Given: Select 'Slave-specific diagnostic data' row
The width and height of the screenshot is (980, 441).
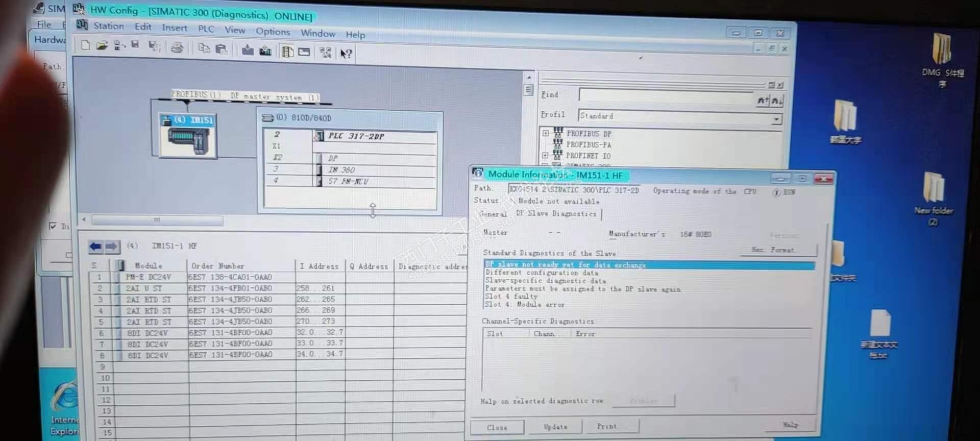Looking at the screenshot, I should pyautogui.click(x=546, y=281).
